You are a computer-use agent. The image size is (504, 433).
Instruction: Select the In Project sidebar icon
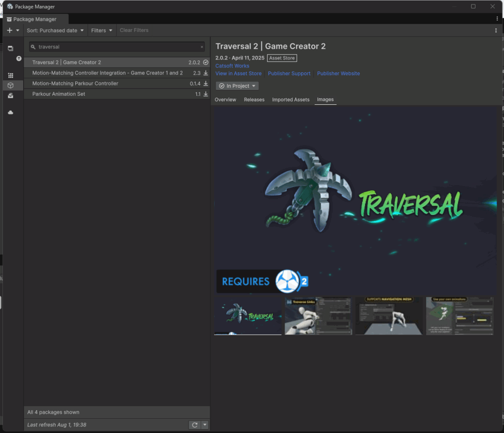[11, 48]
